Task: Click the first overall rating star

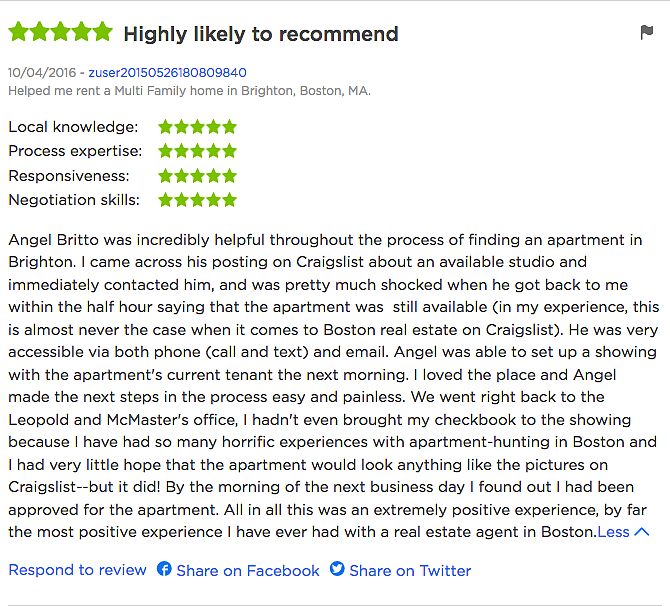Action: 18,32
